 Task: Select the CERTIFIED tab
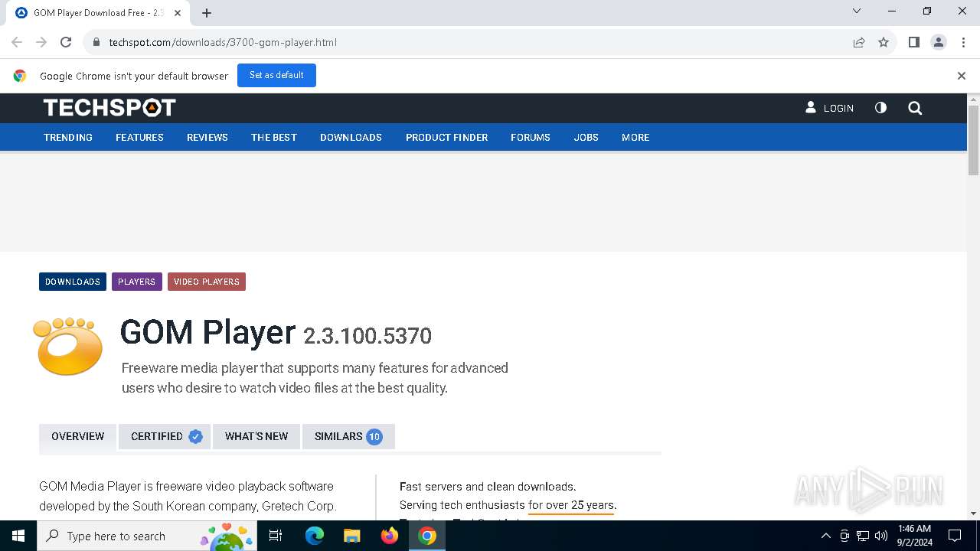pyautogui.click(x=165, y=436)
